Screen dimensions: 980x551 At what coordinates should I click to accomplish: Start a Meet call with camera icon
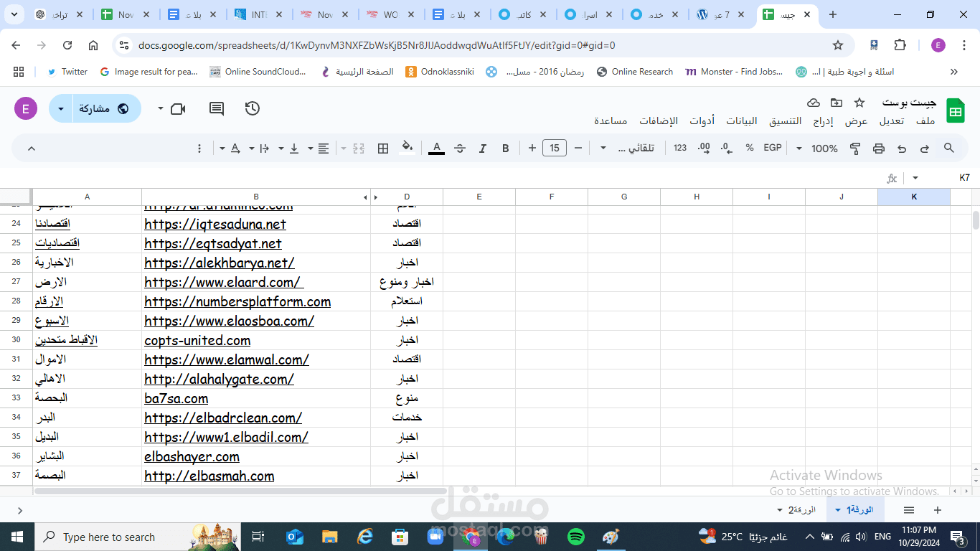coord(178,108)
